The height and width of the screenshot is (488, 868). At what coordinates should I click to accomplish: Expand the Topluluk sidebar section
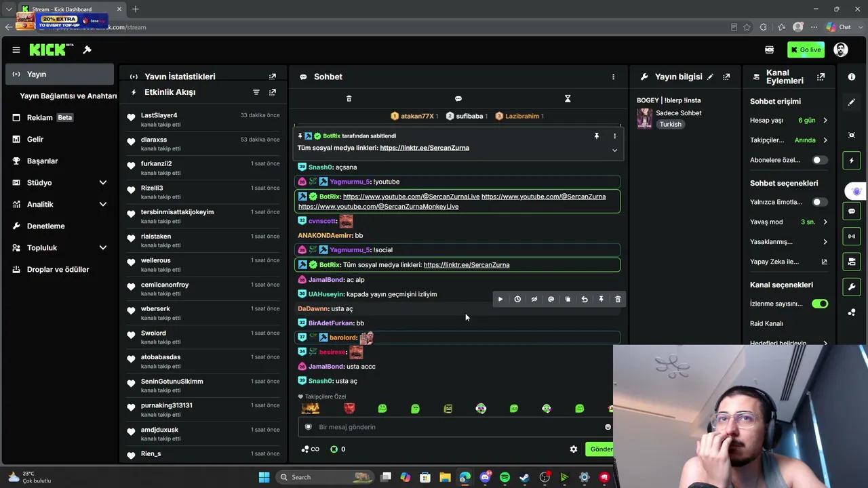103,248
